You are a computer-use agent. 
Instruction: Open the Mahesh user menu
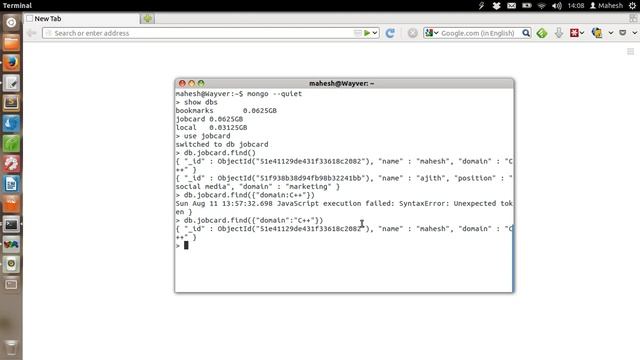coord(606,5)
